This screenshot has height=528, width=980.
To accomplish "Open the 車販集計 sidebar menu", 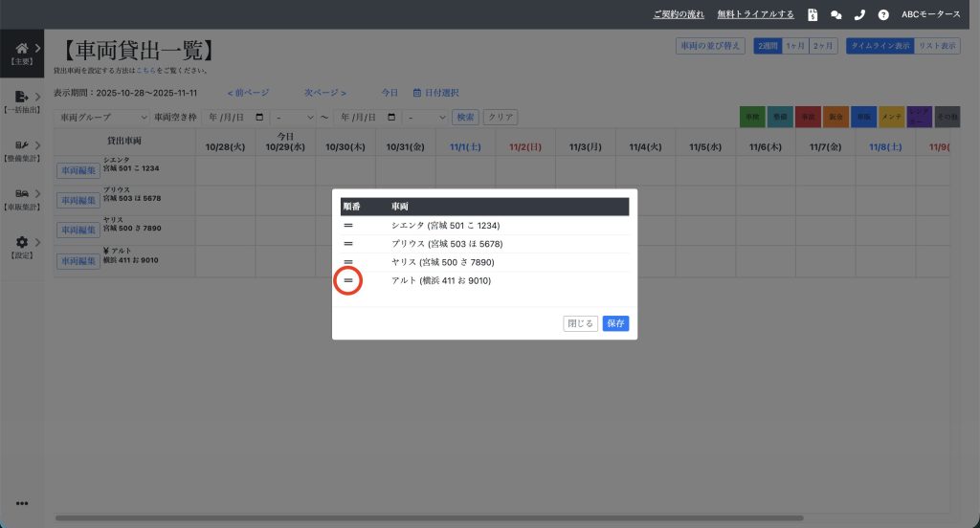I will (22, 194).
